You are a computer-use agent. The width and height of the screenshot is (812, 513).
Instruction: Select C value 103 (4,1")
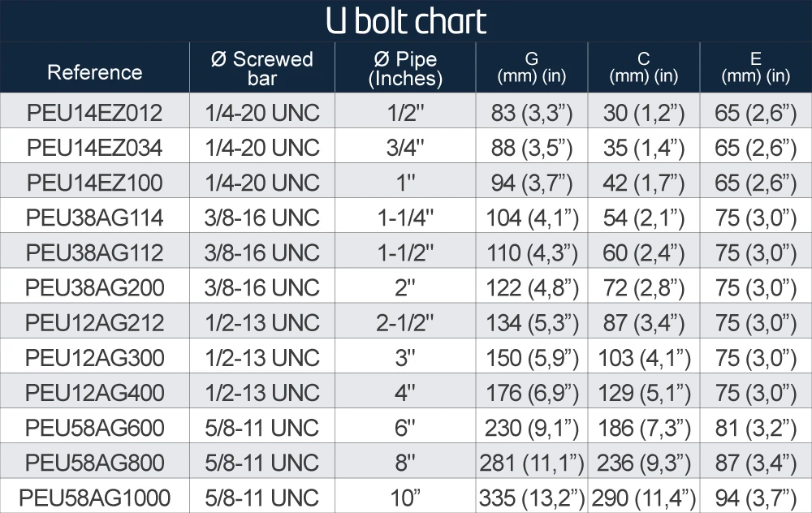tap(644, 358)
